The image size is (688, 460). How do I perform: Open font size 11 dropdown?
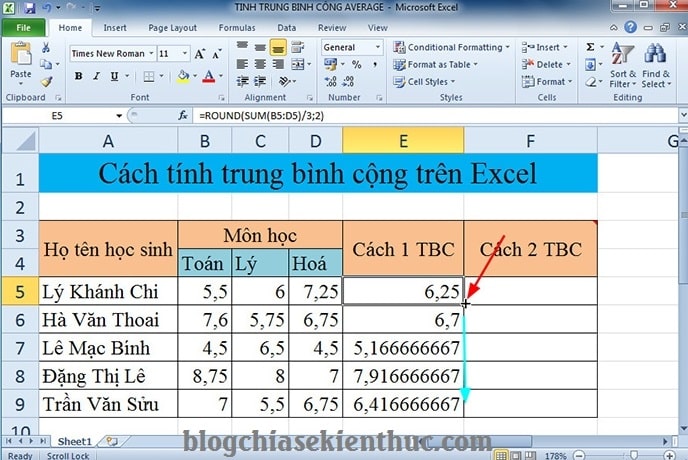point(185,54)
